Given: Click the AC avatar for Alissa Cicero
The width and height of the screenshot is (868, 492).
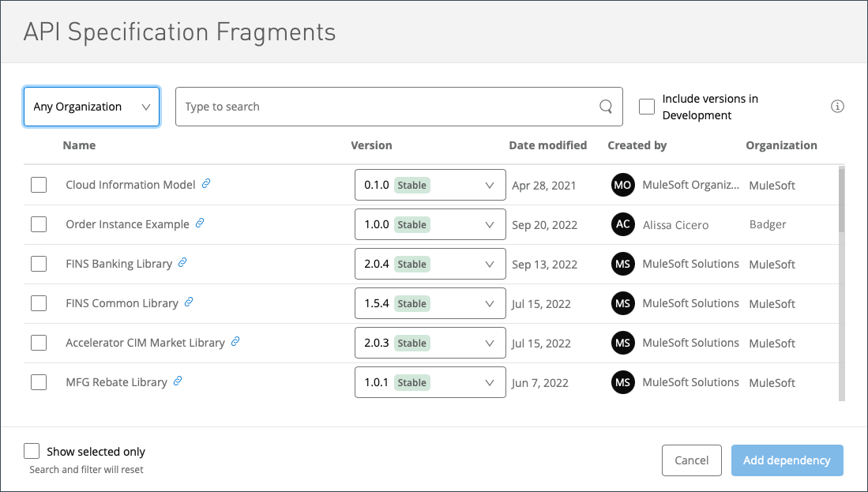Looking at the screenshot, I should pyautogui.click(x=623, y=224).
